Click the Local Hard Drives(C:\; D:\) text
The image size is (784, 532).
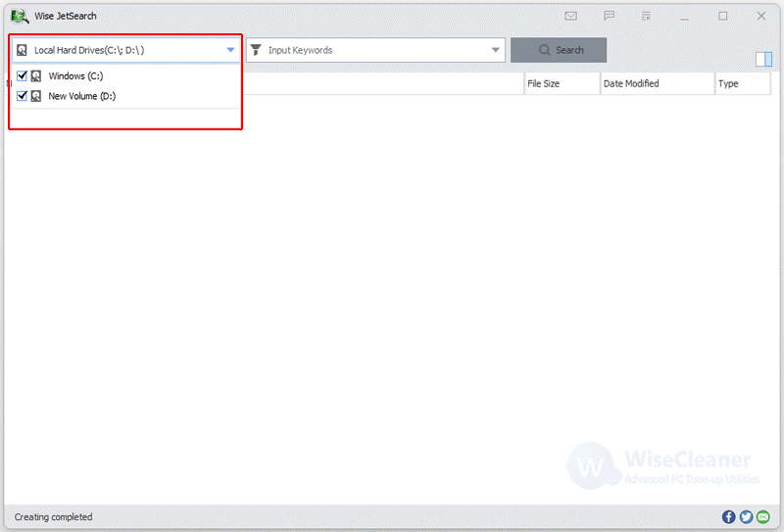pyautogui.click(x=89, y=50)
